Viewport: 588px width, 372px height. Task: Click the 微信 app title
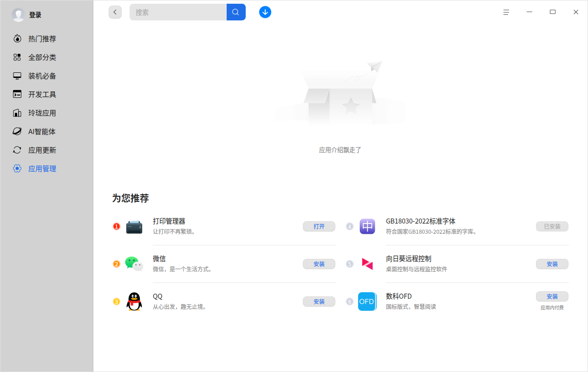159,259
